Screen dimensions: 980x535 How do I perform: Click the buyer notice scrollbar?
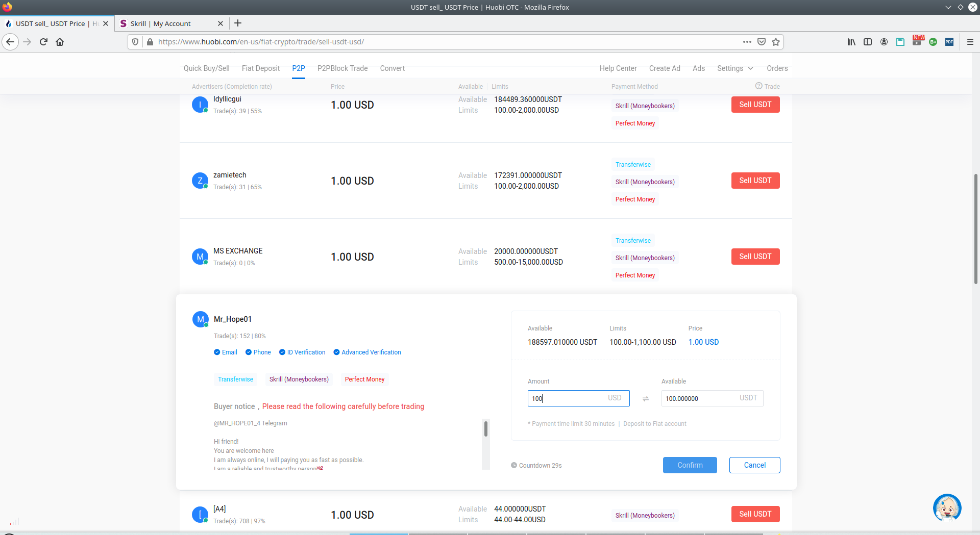point(486,428)
